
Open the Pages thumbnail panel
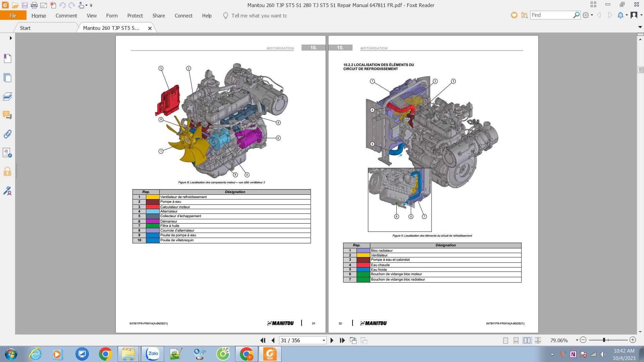pyautogui.click(x=7, y=78)
